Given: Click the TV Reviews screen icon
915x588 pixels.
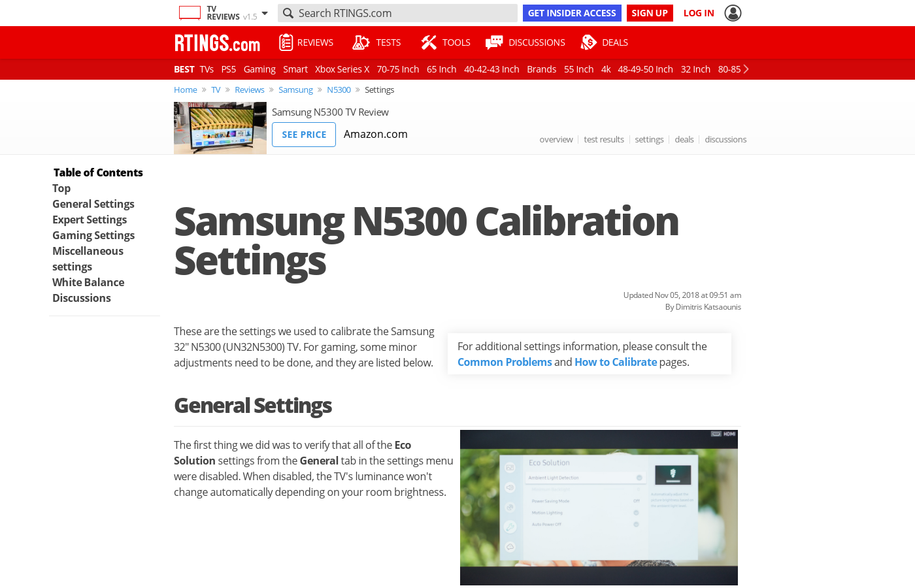Looking at the screenshot, I should (x=190, y=13).
